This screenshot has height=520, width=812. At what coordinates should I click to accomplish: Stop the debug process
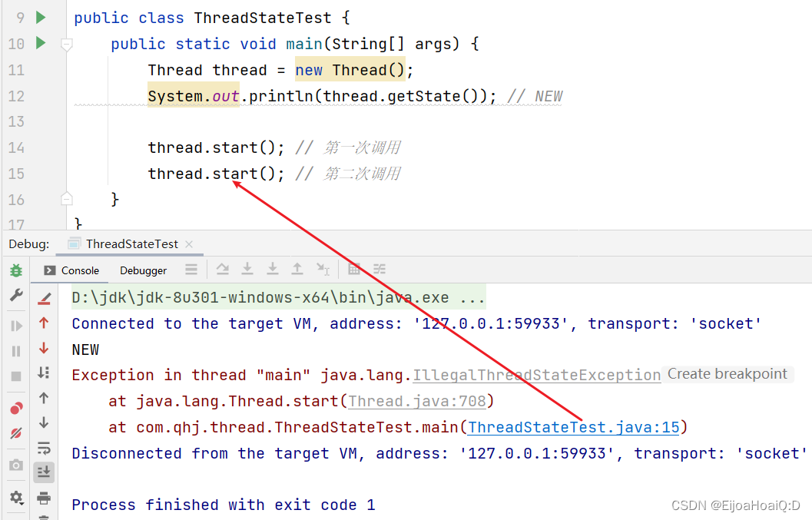(x=16, y=376)
